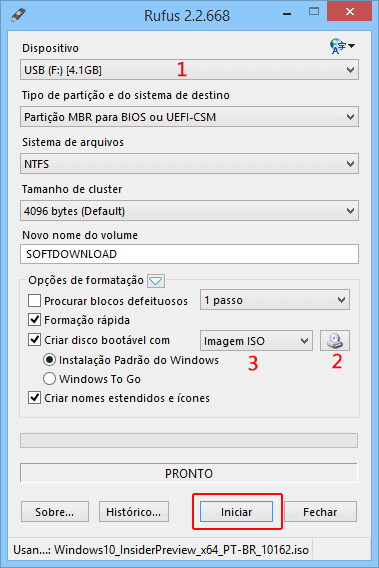Image resolution: width=379 pixels, height=568 pixels.
Task: Toggle Criar disco bootável com checkbox
Action: 34,340
